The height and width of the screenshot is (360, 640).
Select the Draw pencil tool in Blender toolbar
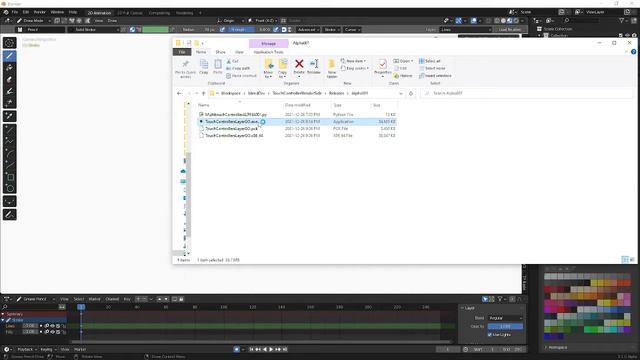coord(9,56)
